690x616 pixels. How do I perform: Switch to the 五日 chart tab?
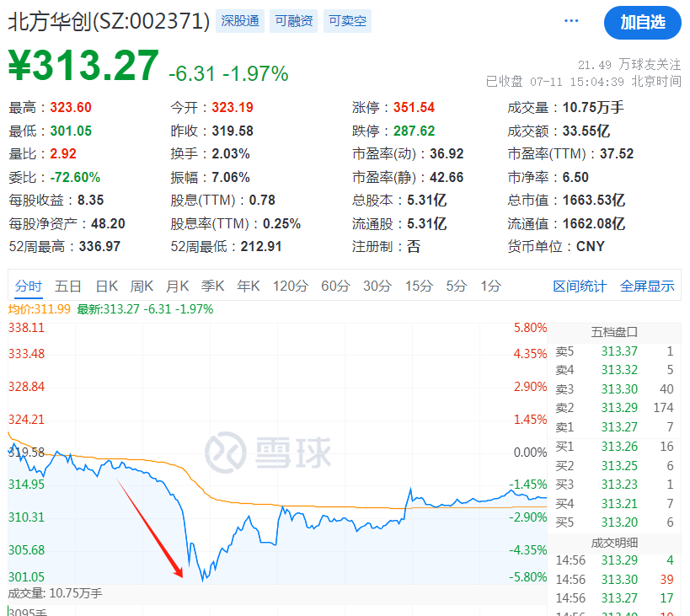[x=67, y=286]
